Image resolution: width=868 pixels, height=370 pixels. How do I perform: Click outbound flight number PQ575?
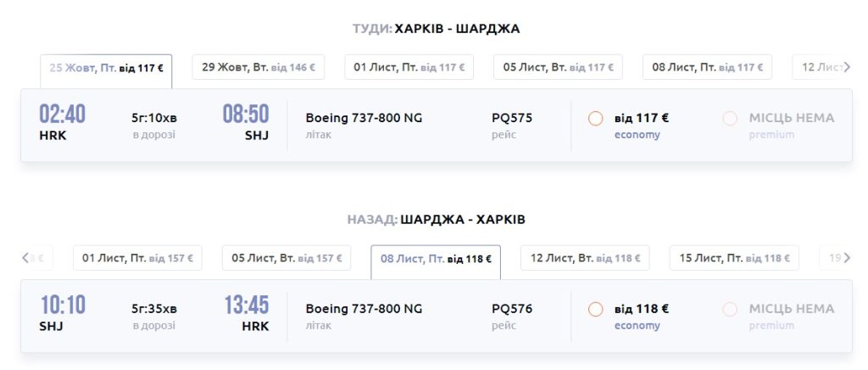[x=512, y=118]
